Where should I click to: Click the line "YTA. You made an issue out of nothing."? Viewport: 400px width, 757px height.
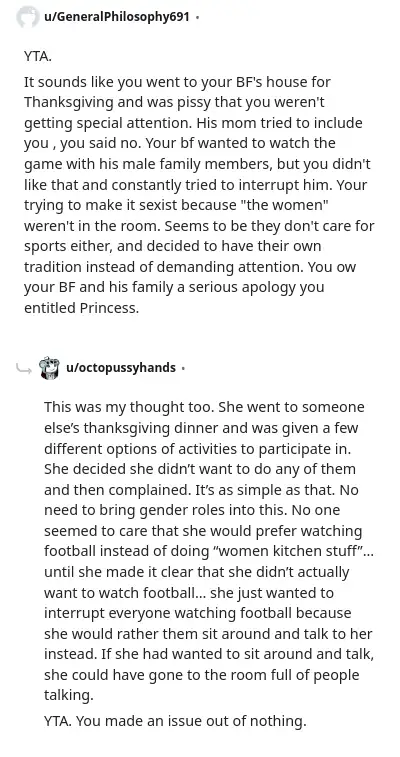coord(175,721)
